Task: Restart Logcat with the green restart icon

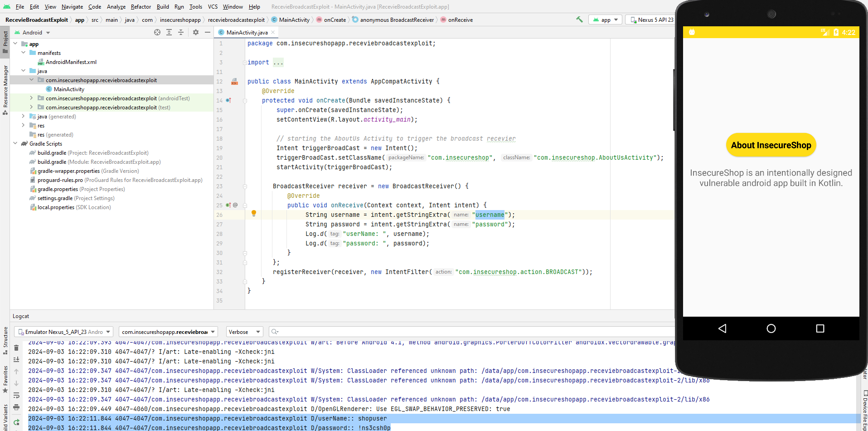Action: [x=16, y=421]
